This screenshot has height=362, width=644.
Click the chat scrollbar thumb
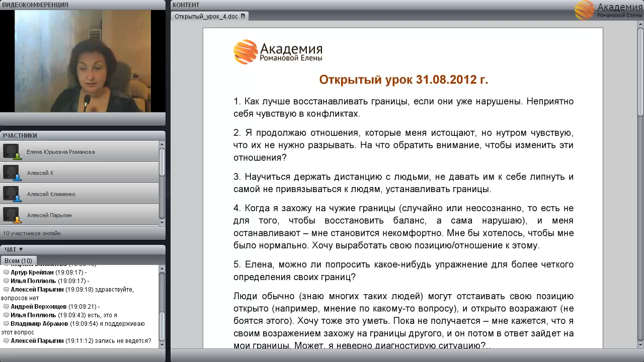[162, 326]
